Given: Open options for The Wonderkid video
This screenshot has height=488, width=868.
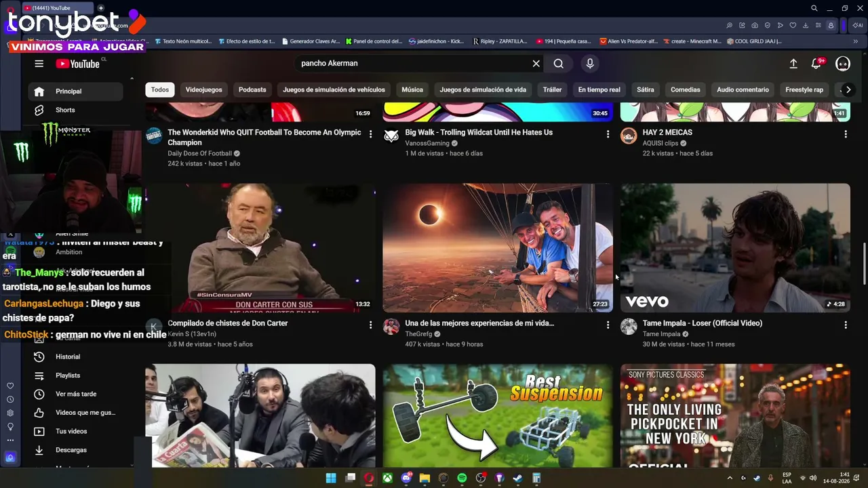Looking at the screenshot, I should [370, 134].
